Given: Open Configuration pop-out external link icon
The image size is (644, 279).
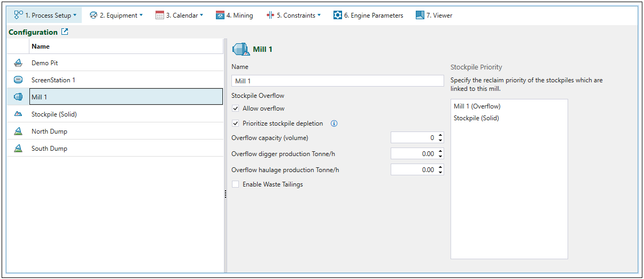Looking at the screenshot, I should point(65,32).
